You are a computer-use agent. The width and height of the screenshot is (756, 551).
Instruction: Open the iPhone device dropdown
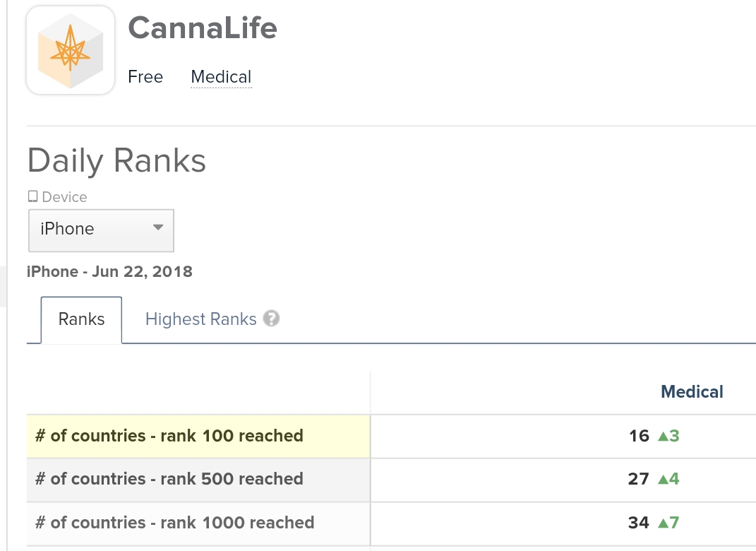click(x=101, y=230)
